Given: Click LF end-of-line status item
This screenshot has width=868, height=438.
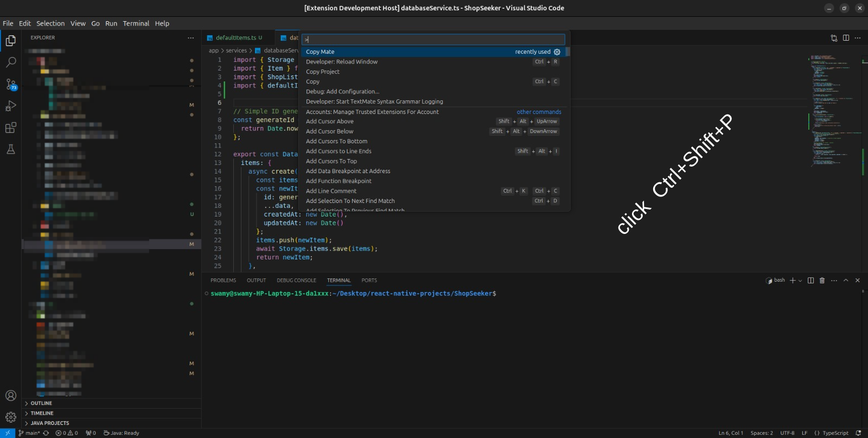Looking at the screenshot, I should (805, 433).
